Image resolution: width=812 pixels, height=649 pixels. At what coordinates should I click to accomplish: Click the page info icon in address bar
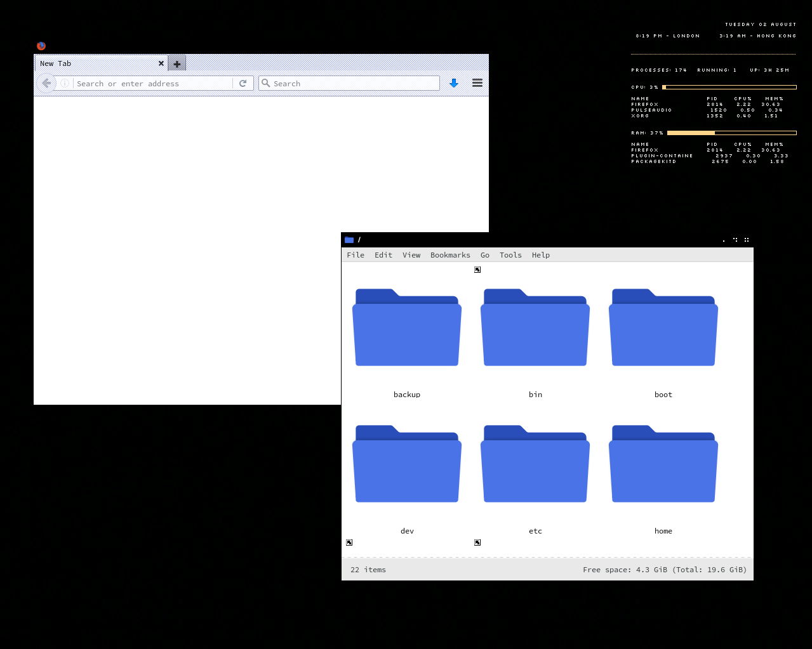[x=64, y=83]
